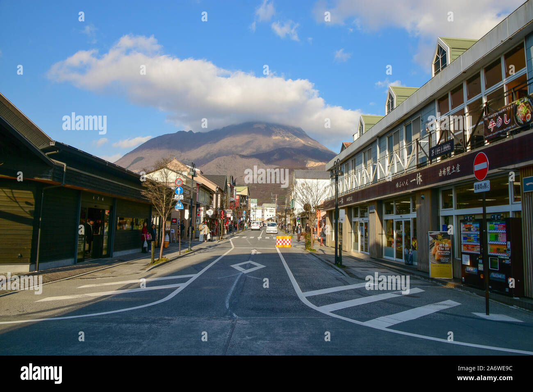This screenshot has width=533, height=392.
Task: Click the red and white checkered road barrier
Action: [283, 242]
